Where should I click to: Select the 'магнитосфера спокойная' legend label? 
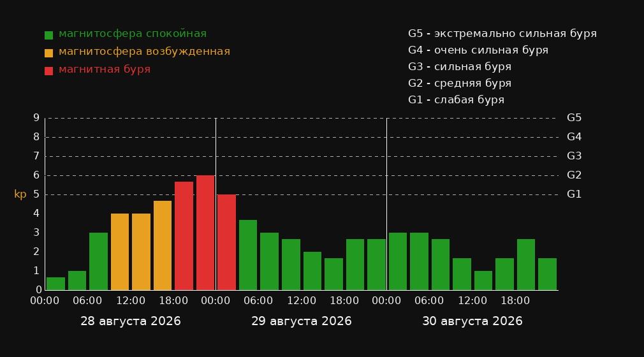pyautogui.click(x=133, y=34)
